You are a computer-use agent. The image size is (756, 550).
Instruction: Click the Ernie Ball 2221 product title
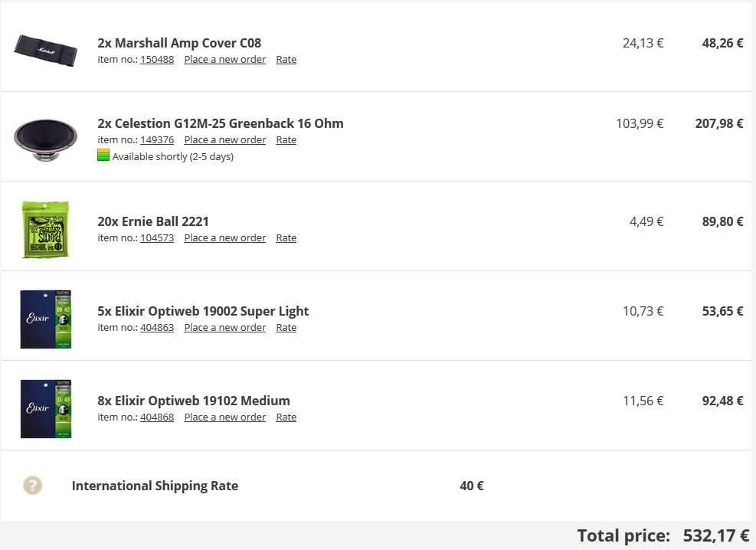pos(153,221)
